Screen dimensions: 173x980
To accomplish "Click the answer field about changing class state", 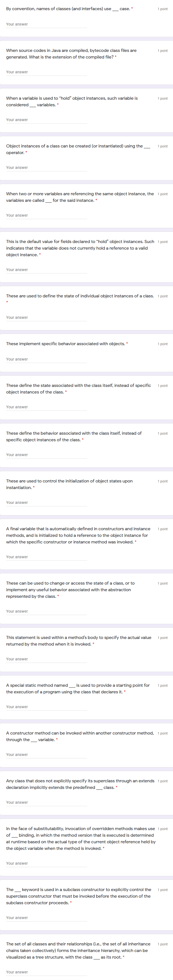I will (x=45, y=612).
